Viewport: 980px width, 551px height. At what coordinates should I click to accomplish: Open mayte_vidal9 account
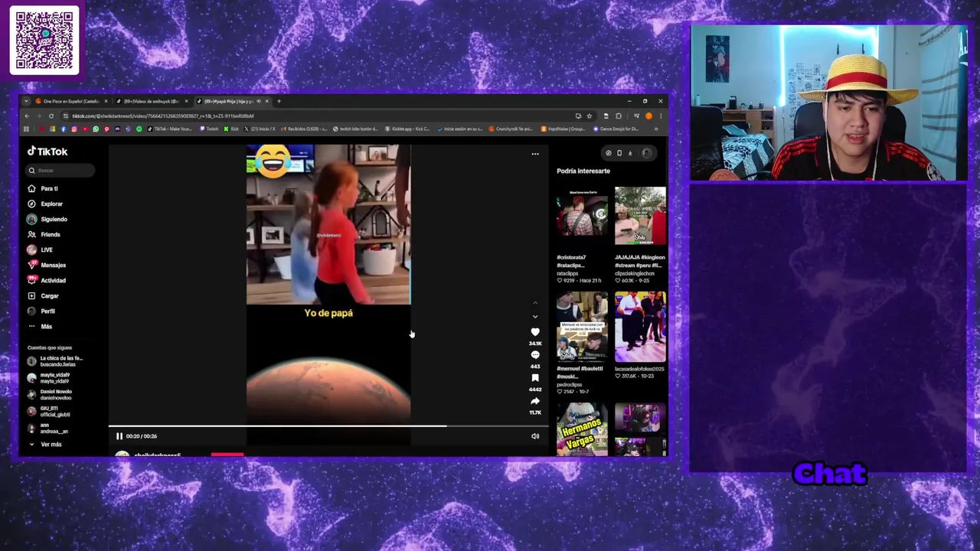pos(49,378)
